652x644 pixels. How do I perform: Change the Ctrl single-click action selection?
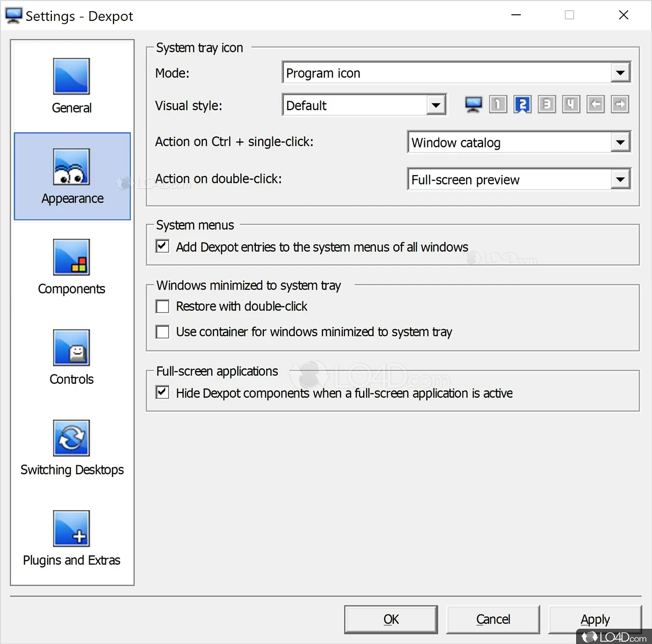620,142
